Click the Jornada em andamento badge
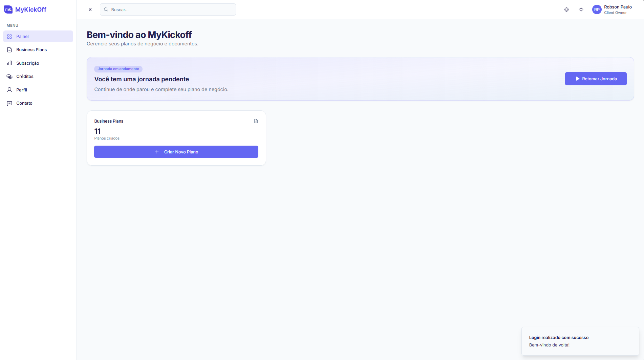The width and height of the screenshot is (644, 360). 118,69
